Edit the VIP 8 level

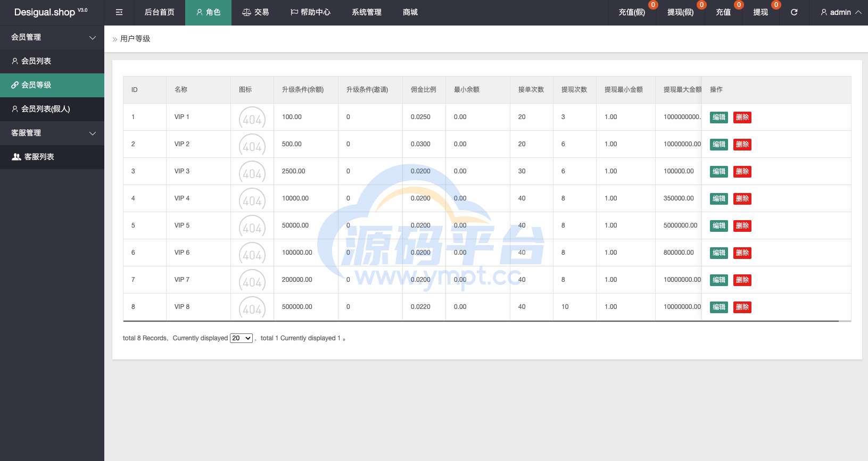click(x=719, y=307)
